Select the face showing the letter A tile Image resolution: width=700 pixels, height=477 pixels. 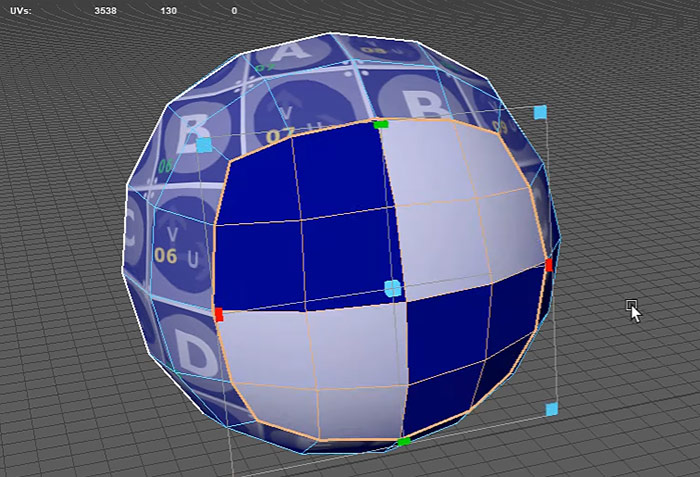pos(290,50)
